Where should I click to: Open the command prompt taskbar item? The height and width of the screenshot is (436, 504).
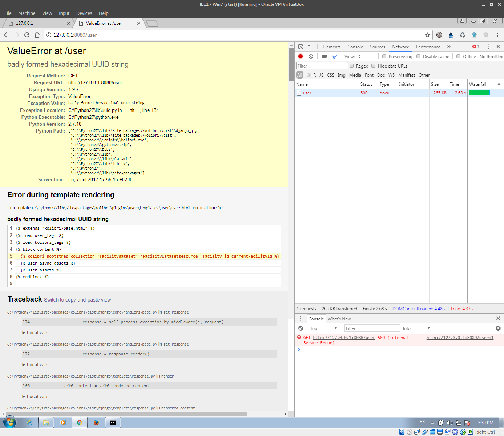(x=113, y=423)
